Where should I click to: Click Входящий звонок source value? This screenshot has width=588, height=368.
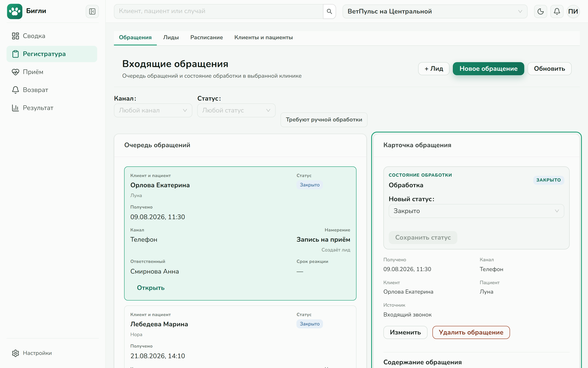(x=407, y=315)
